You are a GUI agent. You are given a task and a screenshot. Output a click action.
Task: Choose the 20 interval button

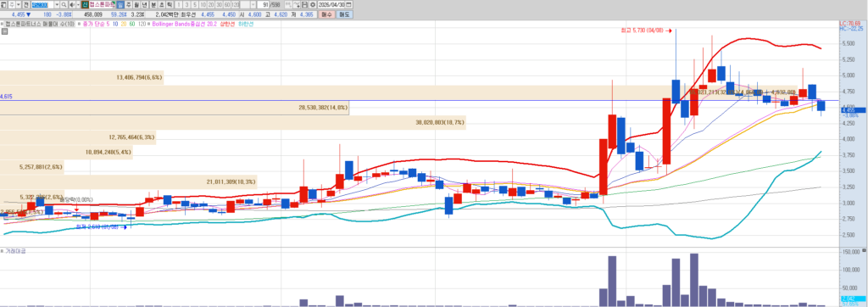211,4
